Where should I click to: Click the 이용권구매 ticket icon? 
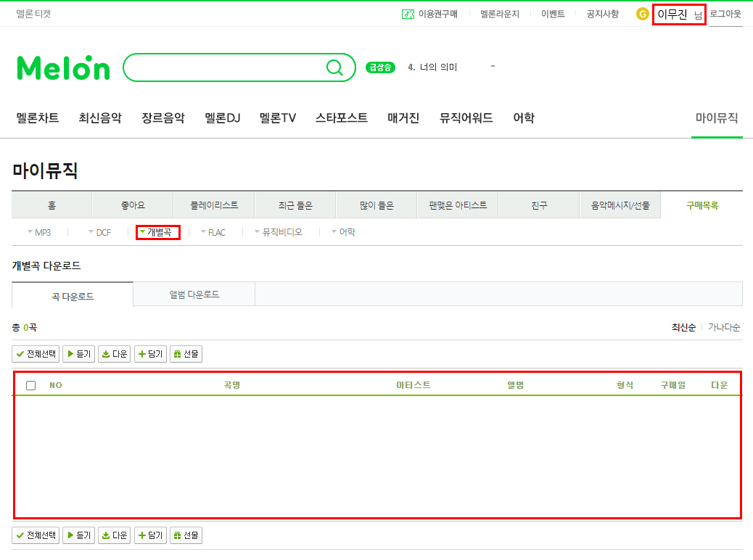[x=408, y=14]
